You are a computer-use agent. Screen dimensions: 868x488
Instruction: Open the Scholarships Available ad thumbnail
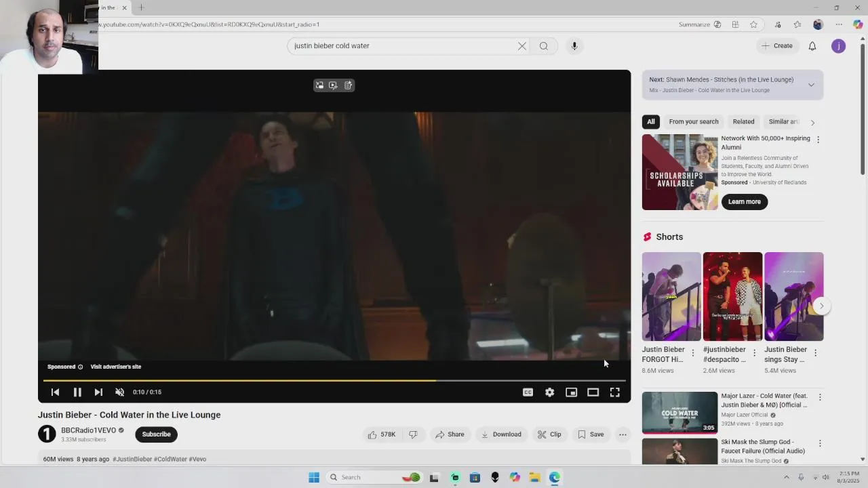coord(679,172)
